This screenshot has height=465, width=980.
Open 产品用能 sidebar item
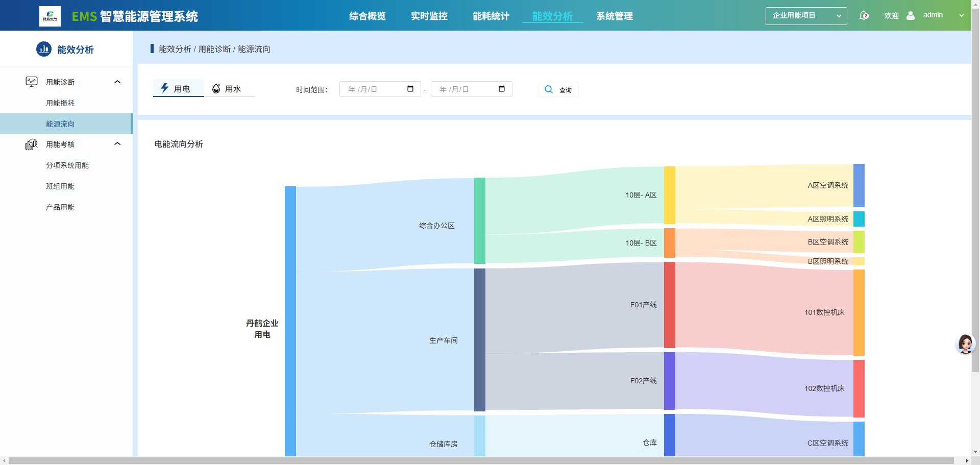click(x=60, y=207)
